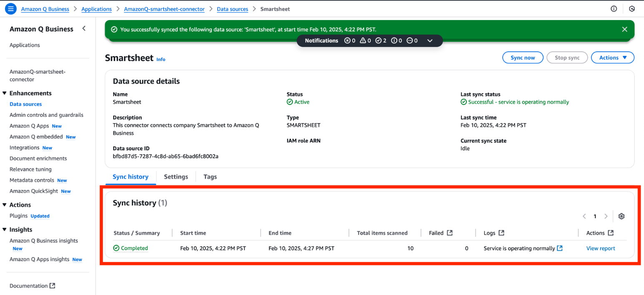
Task: Switch to the Settings tab
Action: 176,177
